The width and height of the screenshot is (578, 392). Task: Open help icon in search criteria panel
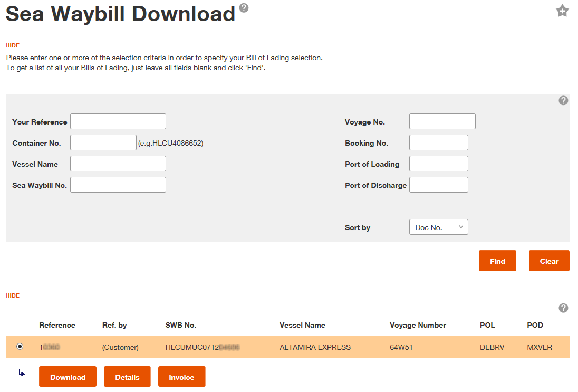(x=563, y=100)
